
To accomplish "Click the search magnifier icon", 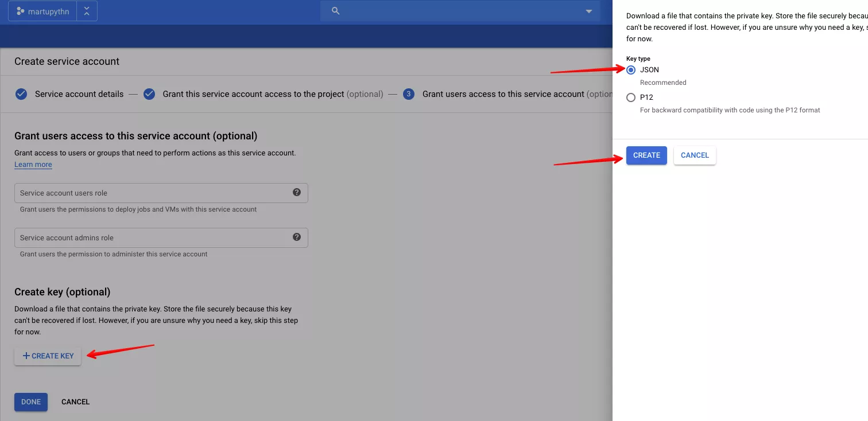I will (336, 11).
